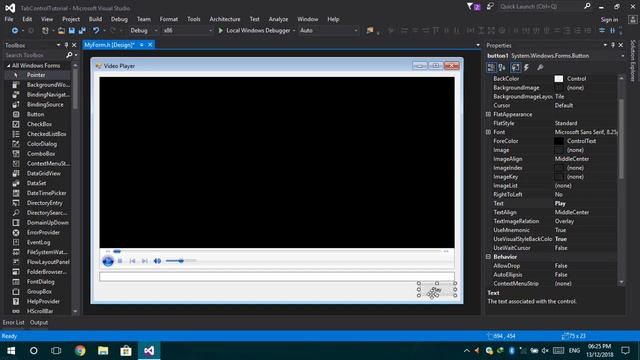This screenshot has height=360, width=640.
Task: Switch to MyForm.h [Design] tab
Action: (x=109, y=45)
